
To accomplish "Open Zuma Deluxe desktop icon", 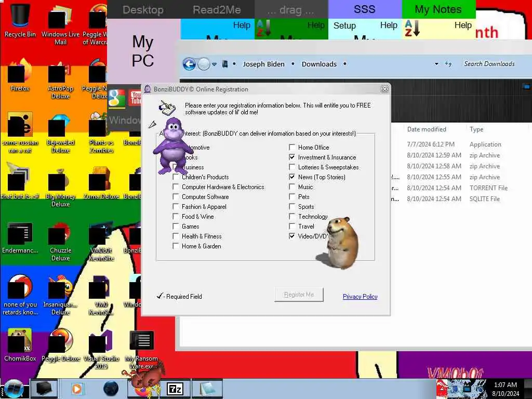I will point(101,183).
